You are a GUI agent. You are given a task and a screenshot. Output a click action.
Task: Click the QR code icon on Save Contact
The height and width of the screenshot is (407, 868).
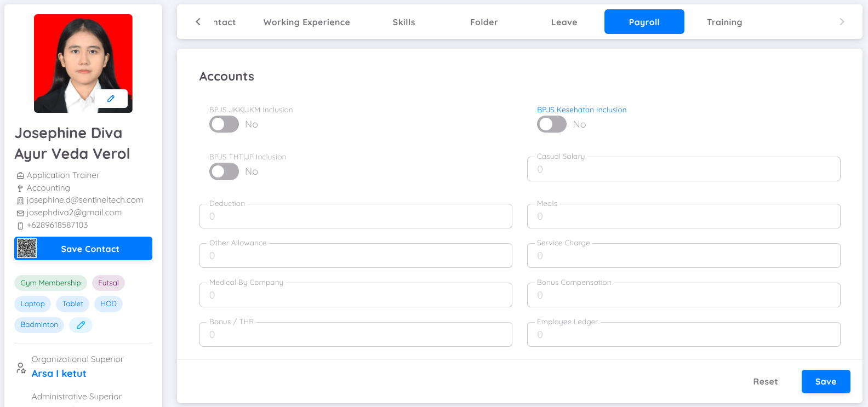click(x=27, y=249)
